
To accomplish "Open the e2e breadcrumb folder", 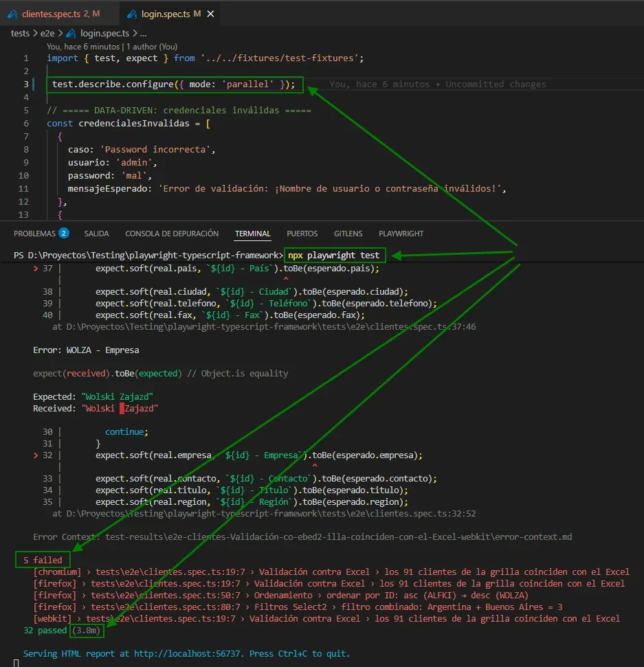I will 47,33.
